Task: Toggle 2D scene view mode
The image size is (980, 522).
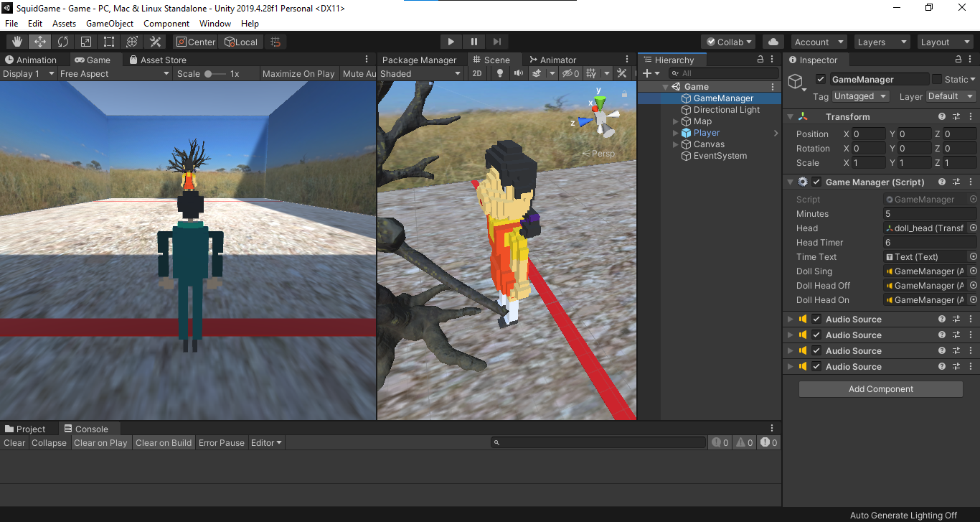Action: (477, 73)
